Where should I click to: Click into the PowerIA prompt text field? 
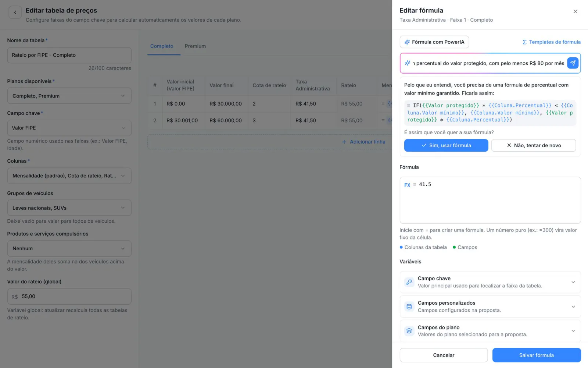click(488, 63)
